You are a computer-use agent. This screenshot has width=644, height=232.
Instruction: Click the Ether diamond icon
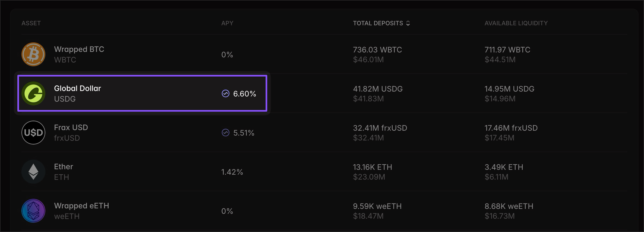tap(33, 172)
